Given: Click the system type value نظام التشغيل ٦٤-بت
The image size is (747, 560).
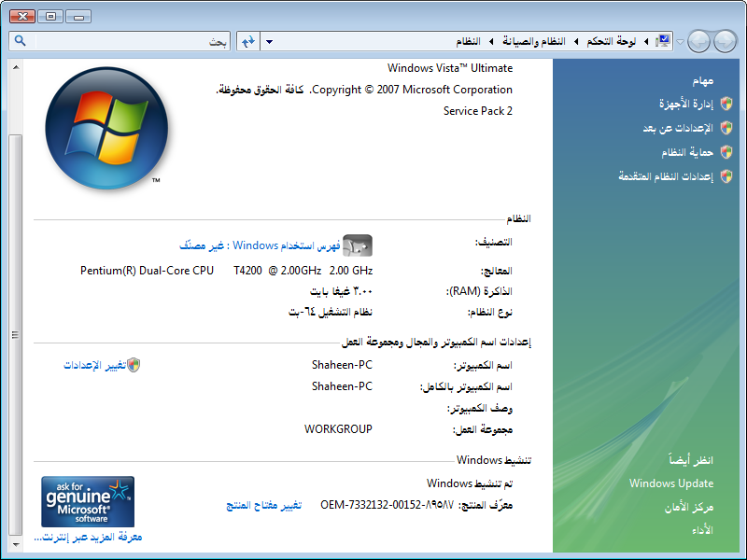Looking at the screenshot, I should (x=331, y=313).
